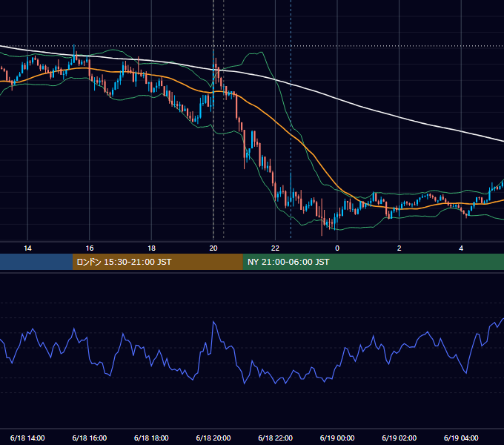Click the '0' hour label on price chart axis
The height and width of the screenshot is (445, 504).
click(x=337, y=248)
